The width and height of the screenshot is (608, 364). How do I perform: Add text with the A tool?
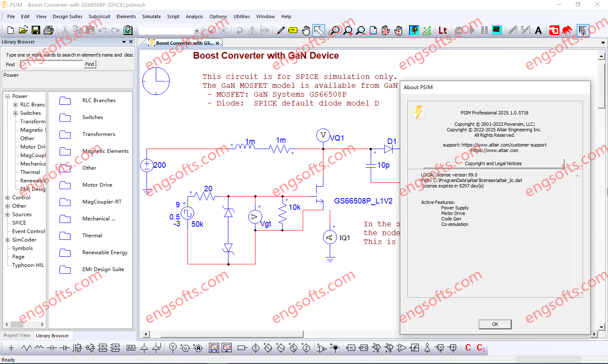(538, 30)
